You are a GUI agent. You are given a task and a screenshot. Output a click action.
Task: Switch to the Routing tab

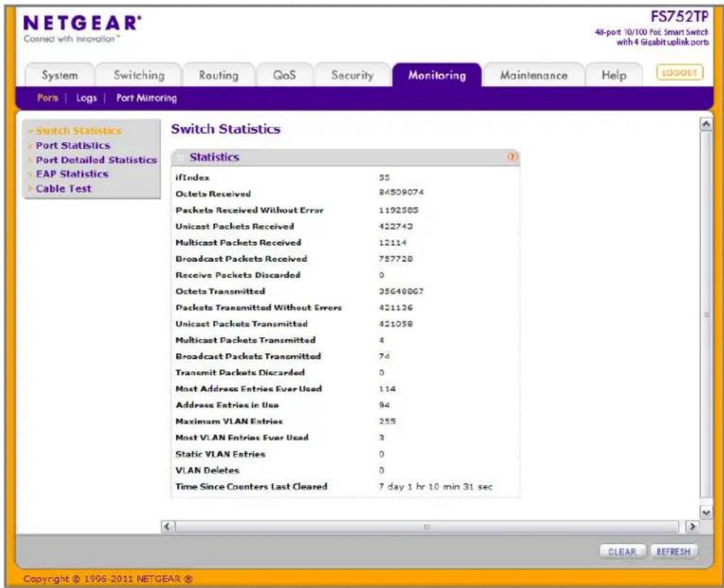point(219,75)
